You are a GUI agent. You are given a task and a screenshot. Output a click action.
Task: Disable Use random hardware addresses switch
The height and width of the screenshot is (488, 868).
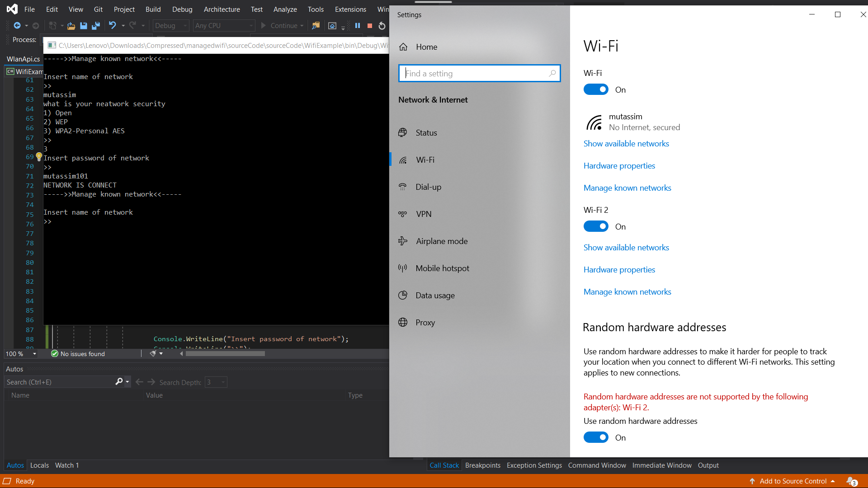(596, 437)
